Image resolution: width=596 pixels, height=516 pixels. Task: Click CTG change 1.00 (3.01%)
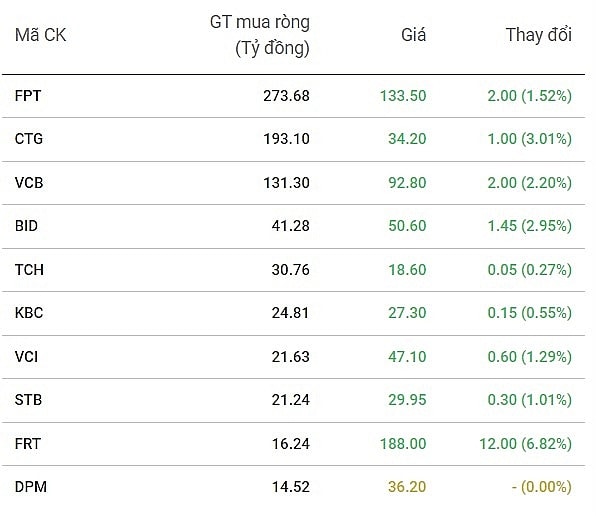(x=530, y=139)
